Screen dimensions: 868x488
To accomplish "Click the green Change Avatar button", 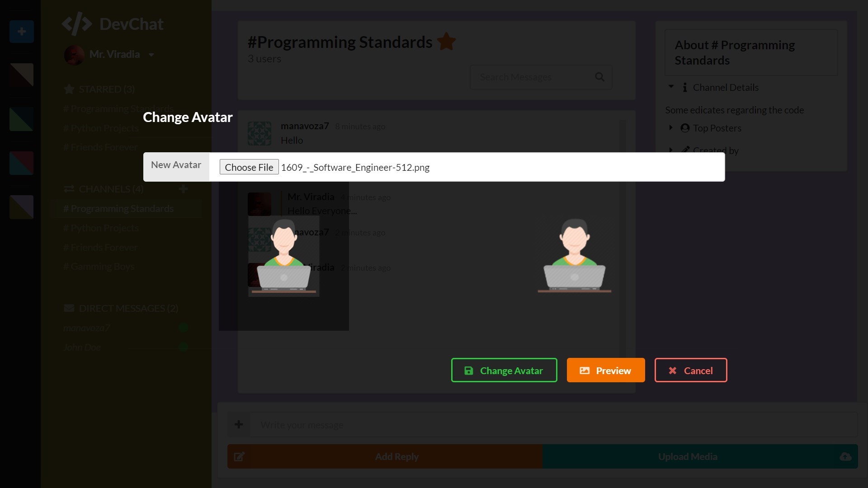I will point(504,371).
